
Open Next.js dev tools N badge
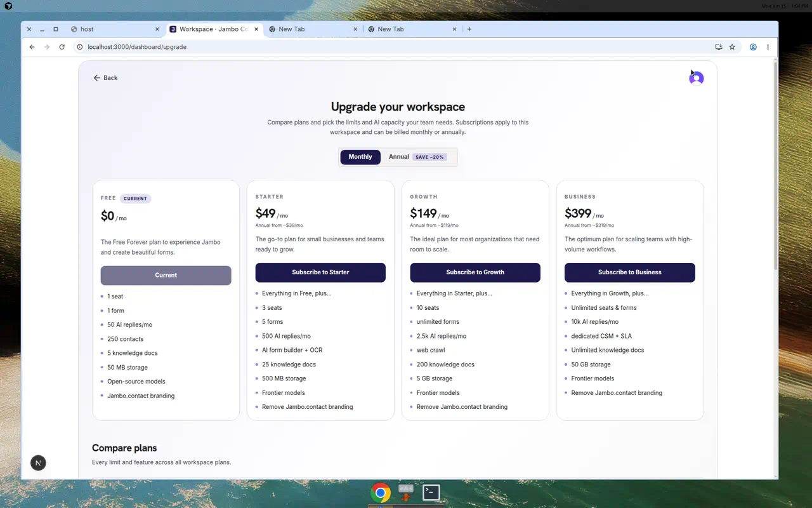click(x=38, y=463)
